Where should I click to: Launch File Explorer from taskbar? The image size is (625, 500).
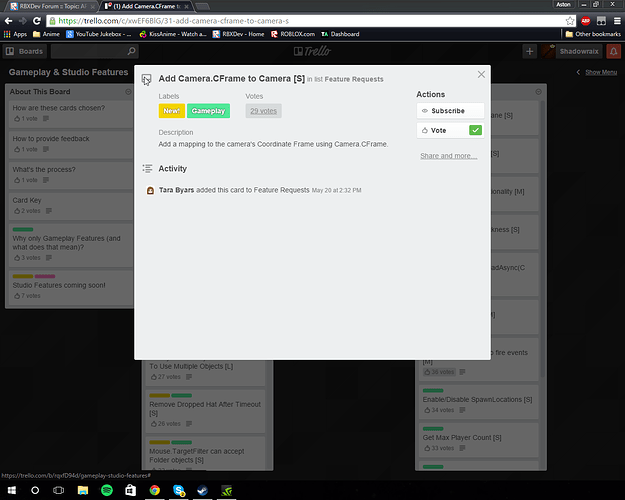click(x=83, y=490)
